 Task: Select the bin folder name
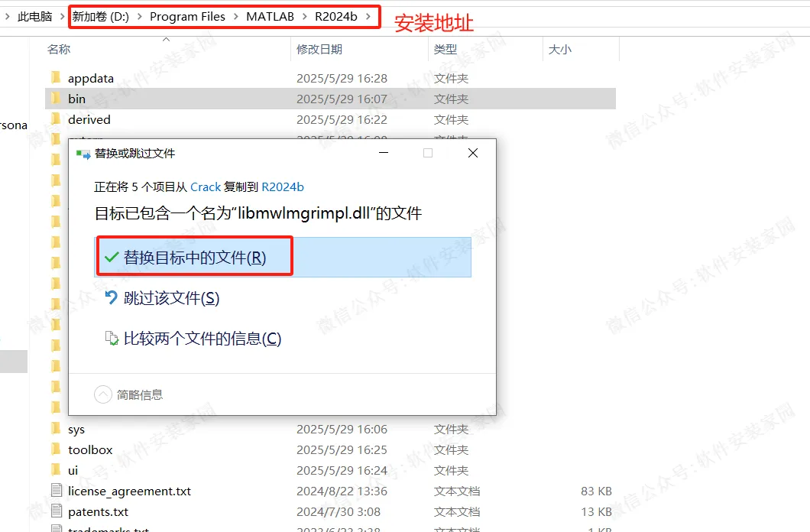coord(77,99)
